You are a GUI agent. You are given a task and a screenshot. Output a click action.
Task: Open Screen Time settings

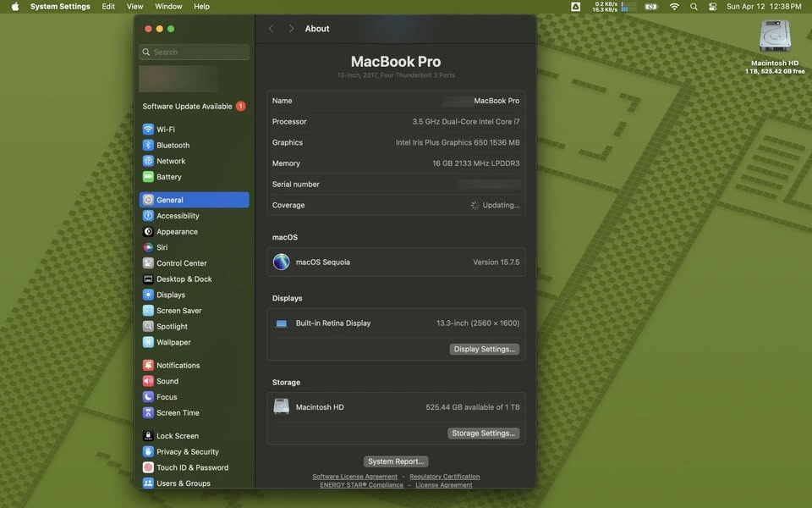point(194,412)
